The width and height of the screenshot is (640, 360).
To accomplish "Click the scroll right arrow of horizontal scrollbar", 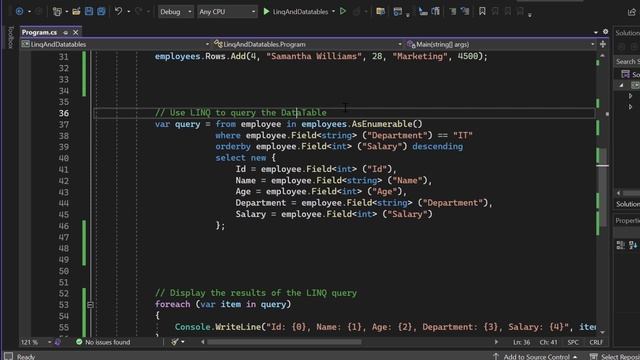I will pyautogui.click(x=496, y=342).
